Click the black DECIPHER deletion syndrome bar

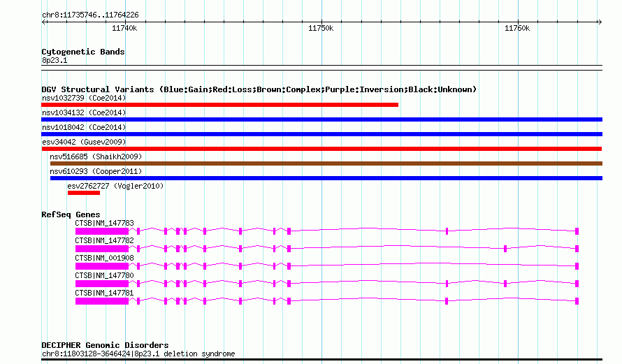(x=321, y=360)
